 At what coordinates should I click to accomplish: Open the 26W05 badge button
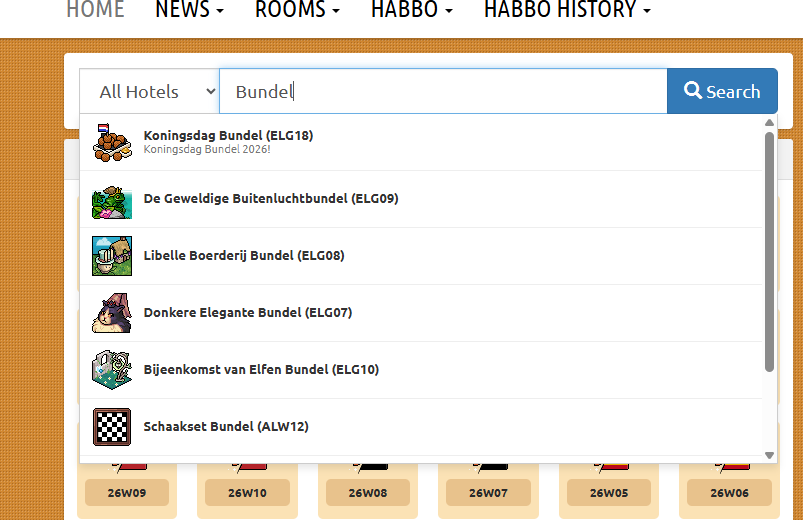pos(609,493)
